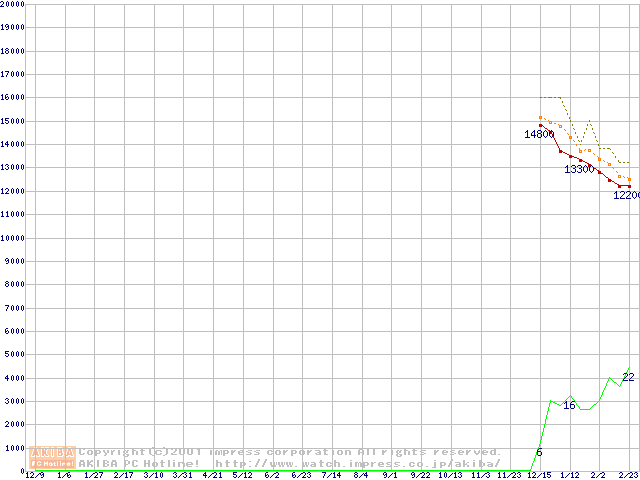Click the 9/22 date on the x-axis
This screenshot has width=640, height=480.
click(420, 475)
